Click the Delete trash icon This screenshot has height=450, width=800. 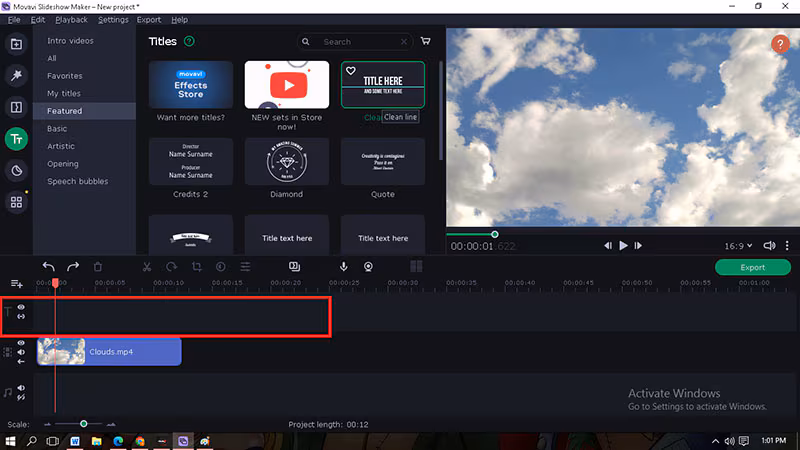click(x=98, y=266)
